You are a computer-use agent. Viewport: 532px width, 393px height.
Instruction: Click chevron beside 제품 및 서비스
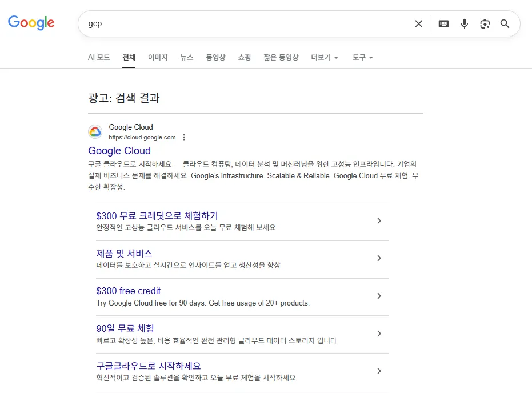[x=379, y=259]
